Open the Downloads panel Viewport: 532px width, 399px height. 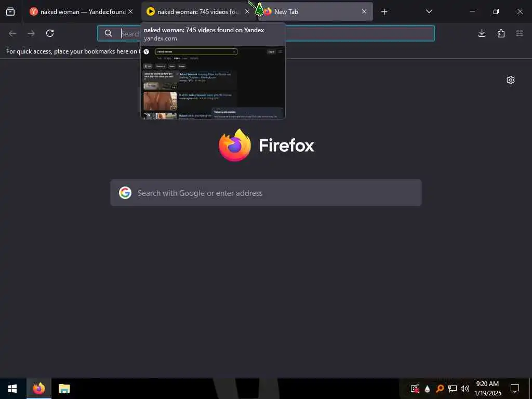[x=482, y=33]
